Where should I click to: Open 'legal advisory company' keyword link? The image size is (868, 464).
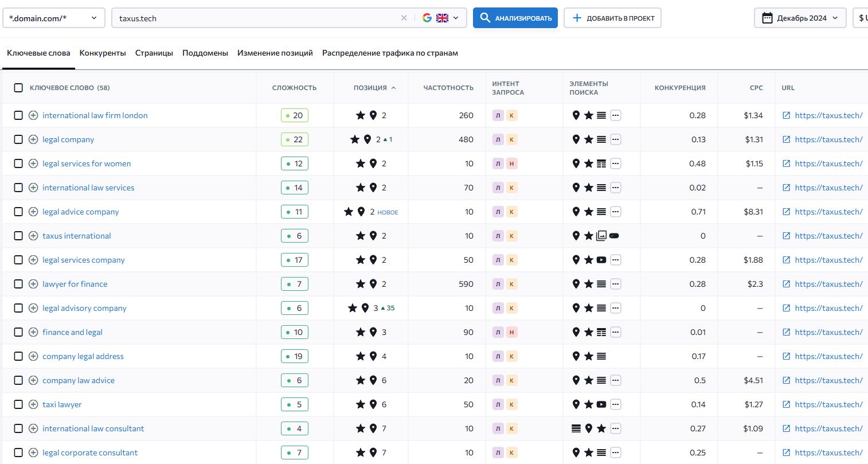84,308
